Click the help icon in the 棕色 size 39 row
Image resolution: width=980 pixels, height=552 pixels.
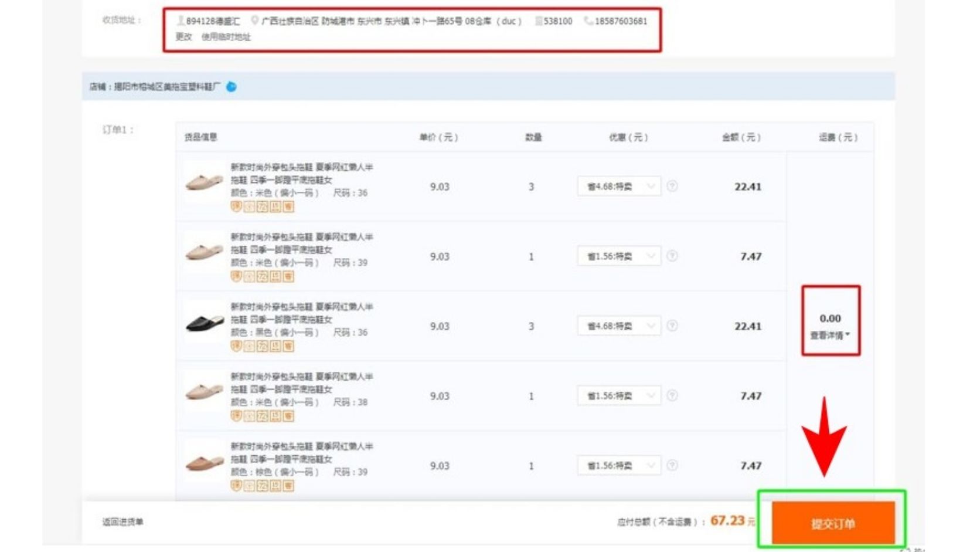pyautogui.click(x=672, y=465)
